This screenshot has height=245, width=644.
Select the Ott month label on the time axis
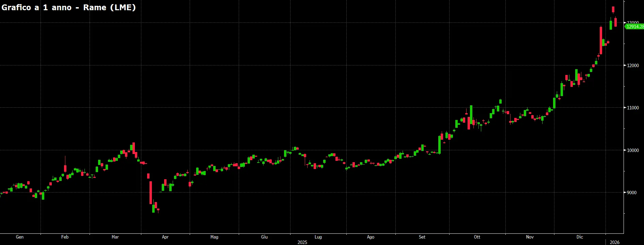pos(477,237)
